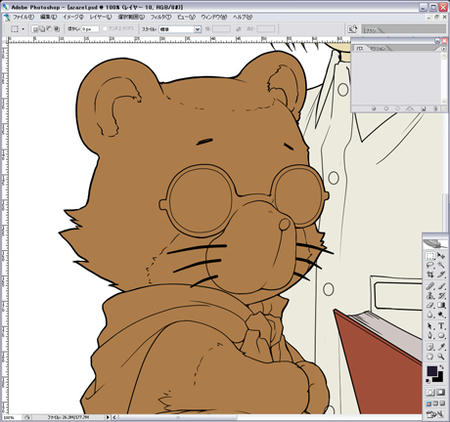Open the Filter menu (フィルタ)
This screenshot has width=450, height=422.
click(161, 17)
